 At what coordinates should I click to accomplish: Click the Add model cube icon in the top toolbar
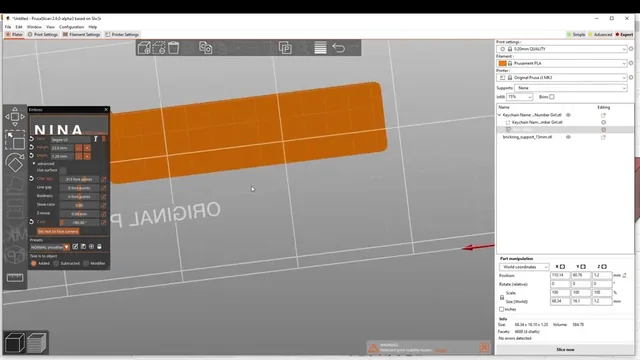(x=144, y=48)
